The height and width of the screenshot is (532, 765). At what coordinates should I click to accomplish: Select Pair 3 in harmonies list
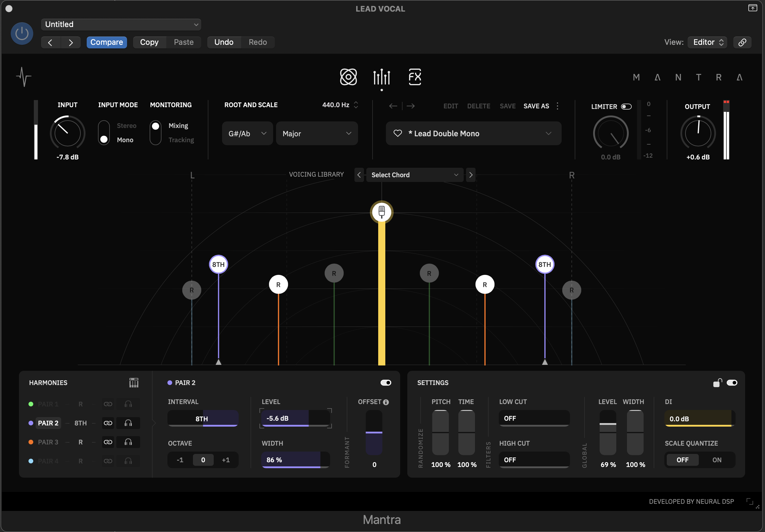click(x=48, y=442)
